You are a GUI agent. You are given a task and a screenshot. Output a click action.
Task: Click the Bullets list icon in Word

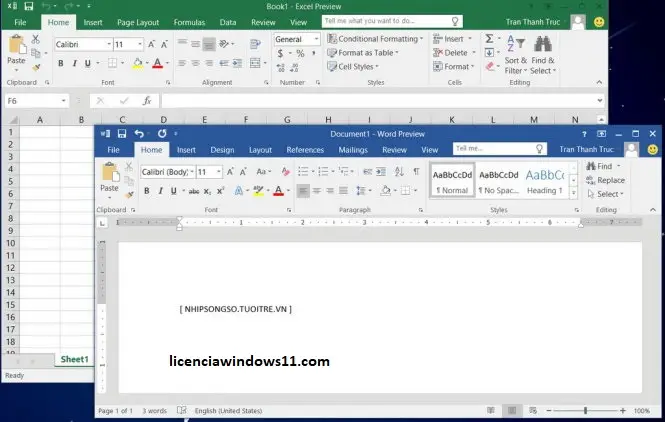pos(303,172)
